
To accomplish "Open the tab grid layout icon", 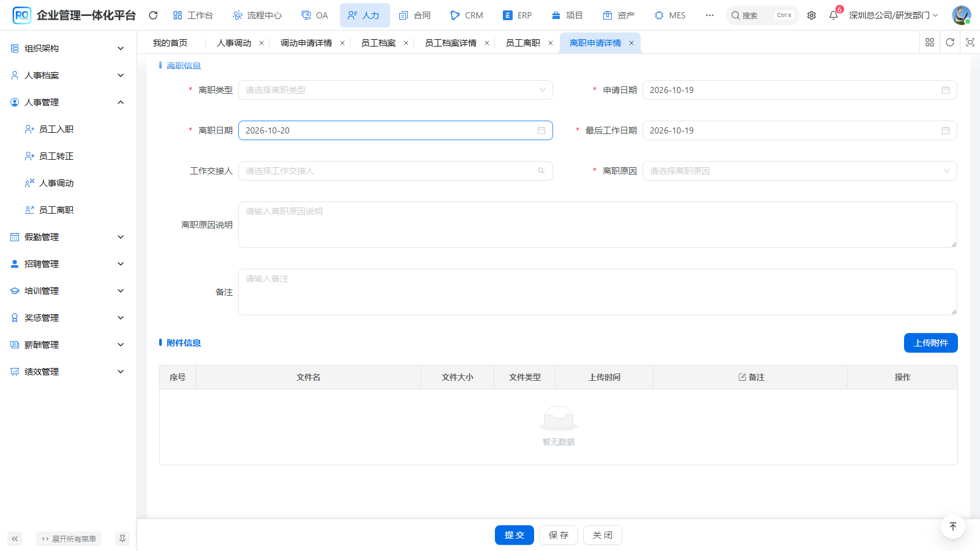I will click(930, 42).
